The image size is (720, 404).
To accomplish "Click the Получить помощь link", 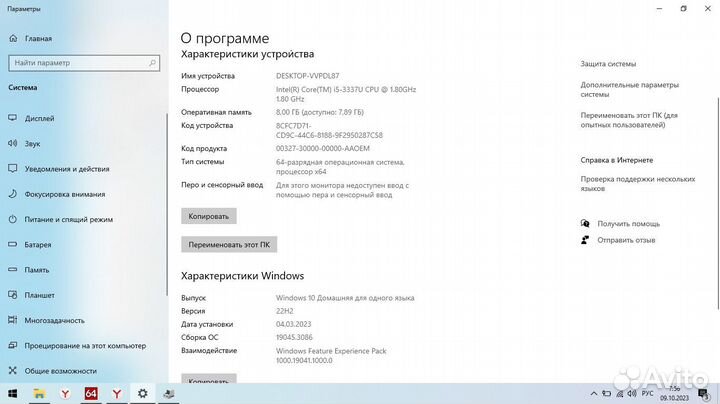I will coord(628,224).
